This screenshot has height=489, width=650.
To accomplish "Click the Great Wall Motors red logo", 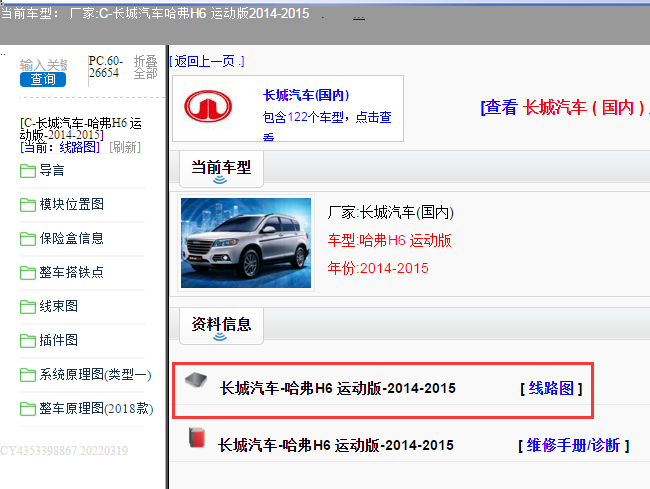I will click(208, 106).
